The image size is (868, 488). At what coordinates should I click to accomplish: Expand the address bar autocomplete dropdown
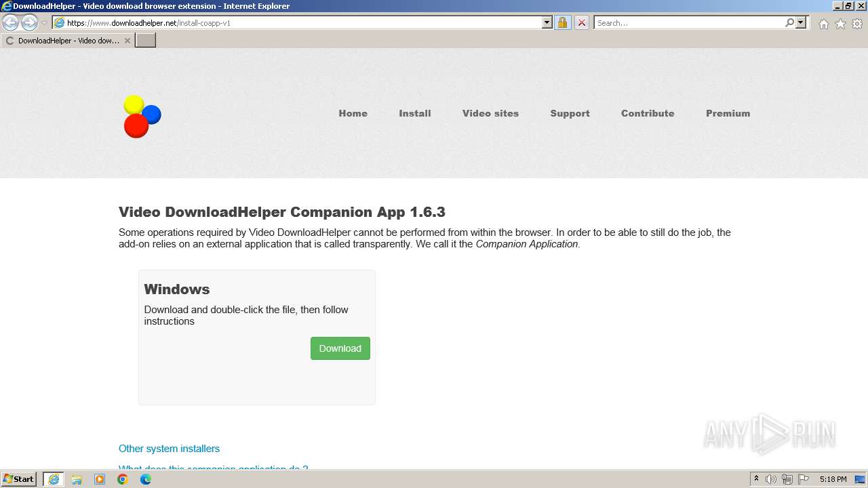pyautogui.click(x=547, y=22)
